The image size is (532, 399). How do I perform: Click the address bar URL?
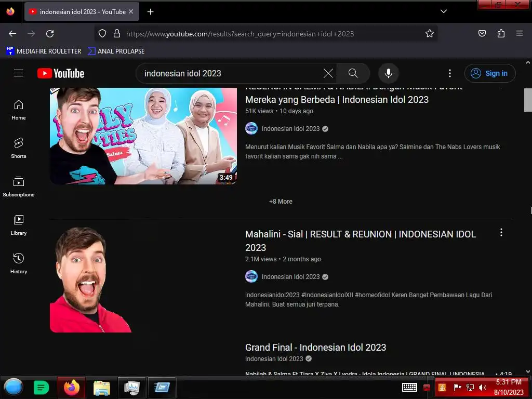(x=240, y=34)
